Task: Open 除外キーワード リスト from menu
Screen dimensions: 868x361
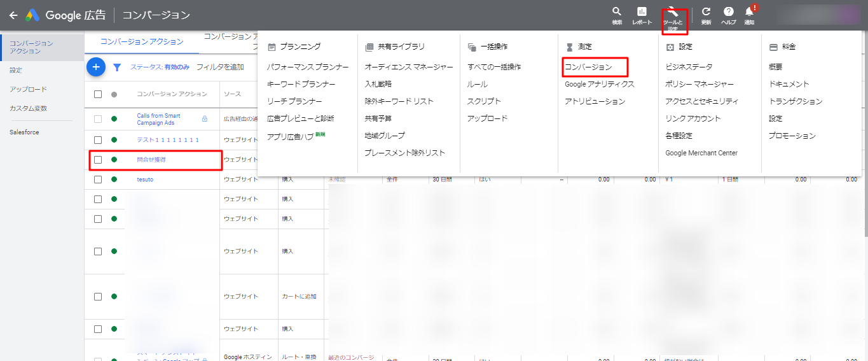Action: 399,101
